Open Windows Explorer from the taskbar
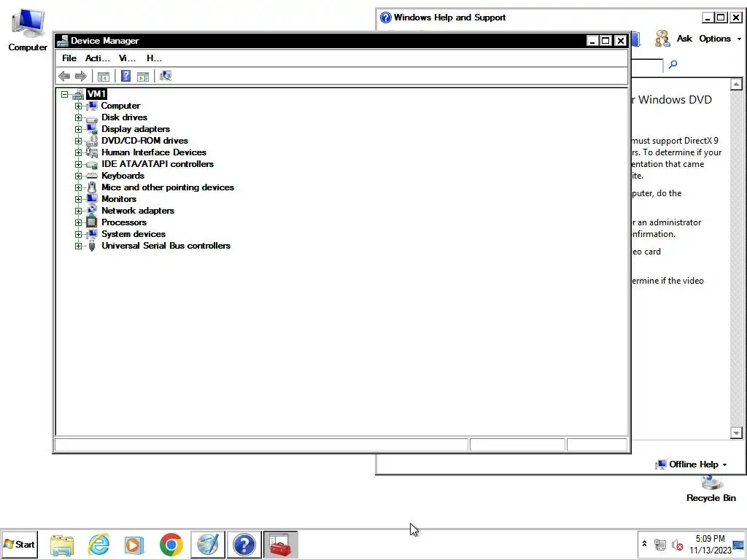Viewport: 747px width, 560px height. point(62,545)
